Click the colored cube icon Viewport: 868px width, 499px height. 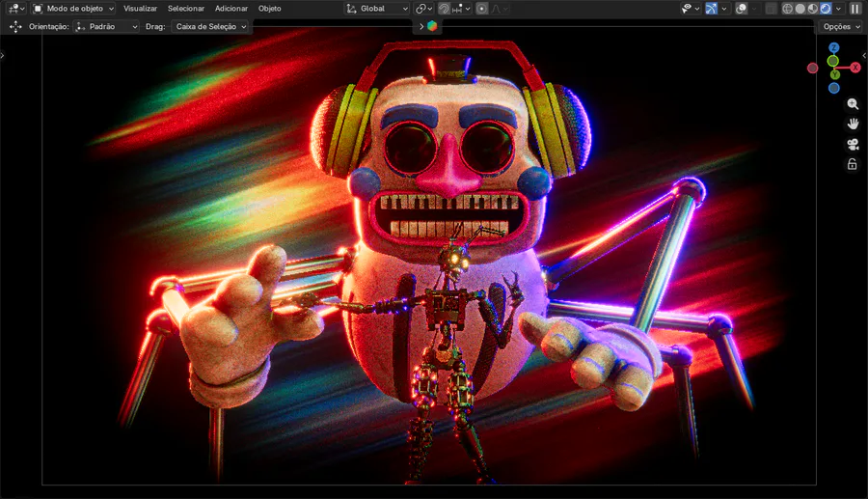[432, 26]
